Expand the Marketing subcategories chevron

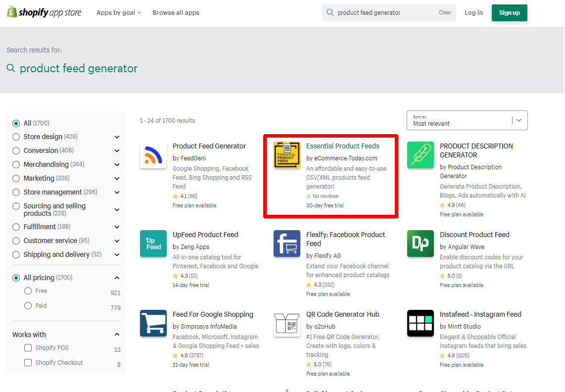[117, 179]
